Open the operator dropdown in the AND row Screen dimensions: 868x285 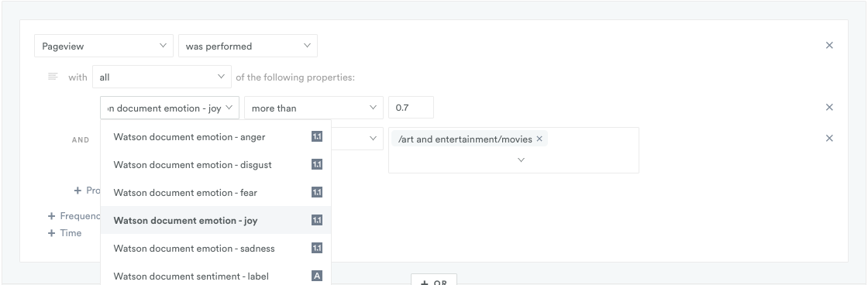click(x=357, y=139)
